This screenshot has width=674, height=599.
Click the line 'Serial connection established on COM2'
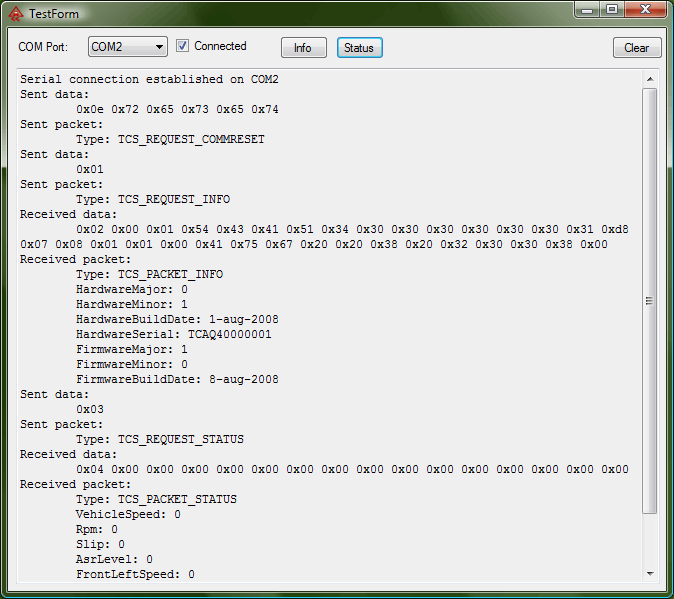pyautogui.click(x=149, y=79)
